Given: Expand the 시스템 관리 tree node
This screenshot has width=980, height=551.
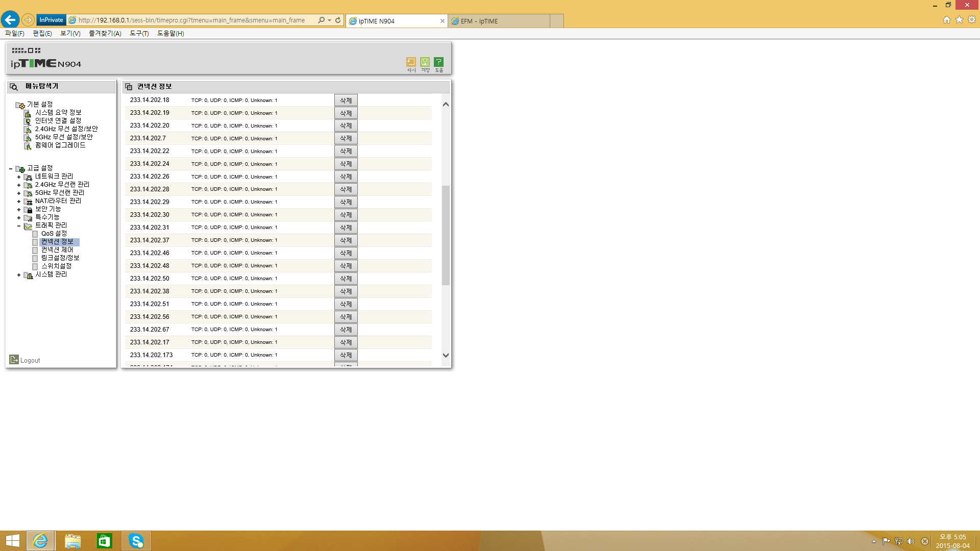Looking at the screenshot, I should (19, 275).
